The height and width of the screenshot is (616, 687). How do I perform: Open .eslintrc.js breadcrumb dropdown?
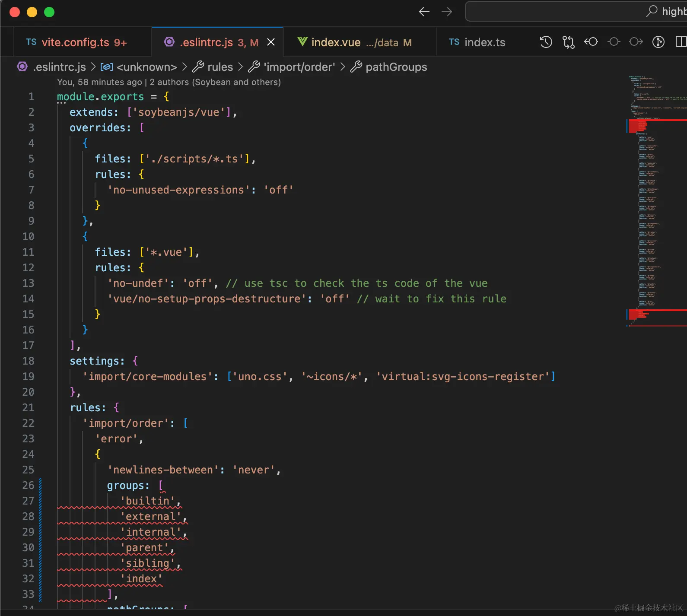click(60, 67)
